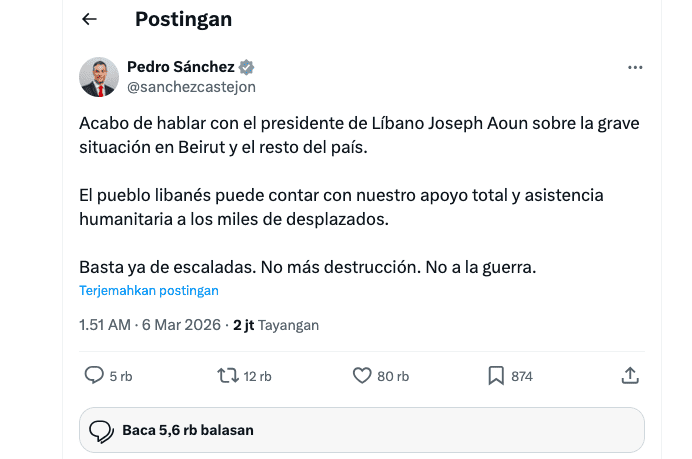Share the post via the upload icon

tap(630, 376)
